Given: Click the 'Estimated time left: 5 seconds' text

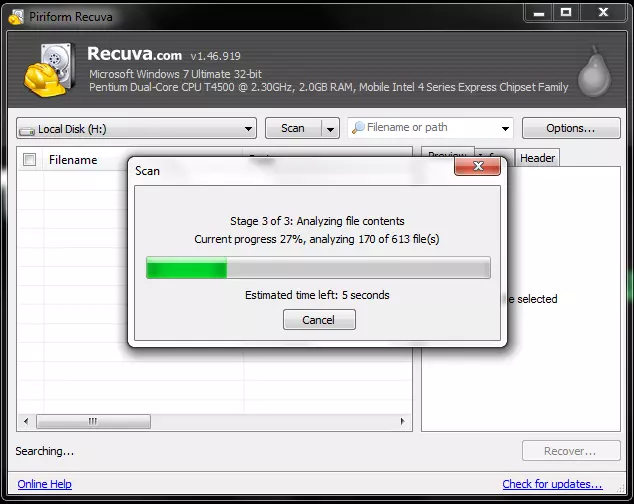Looking at the screenshot, I should [x=317, y=295].
